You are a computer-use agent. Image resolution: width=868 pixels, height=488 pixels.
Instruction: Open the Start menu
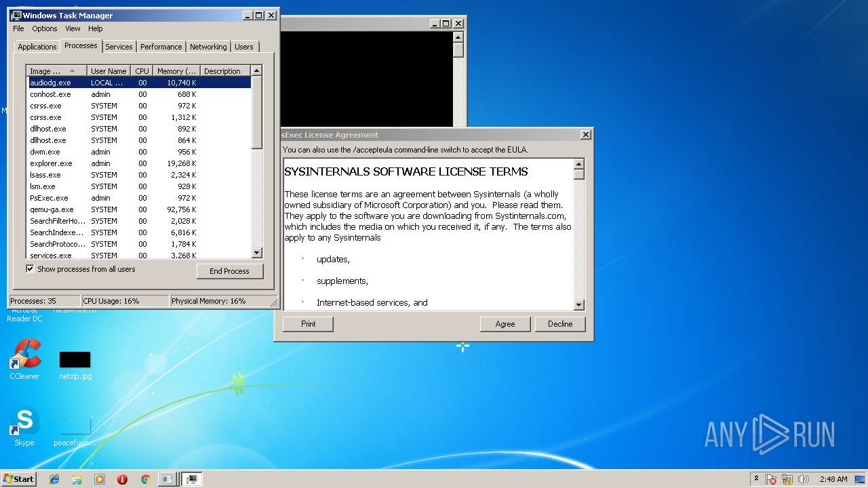18,479
